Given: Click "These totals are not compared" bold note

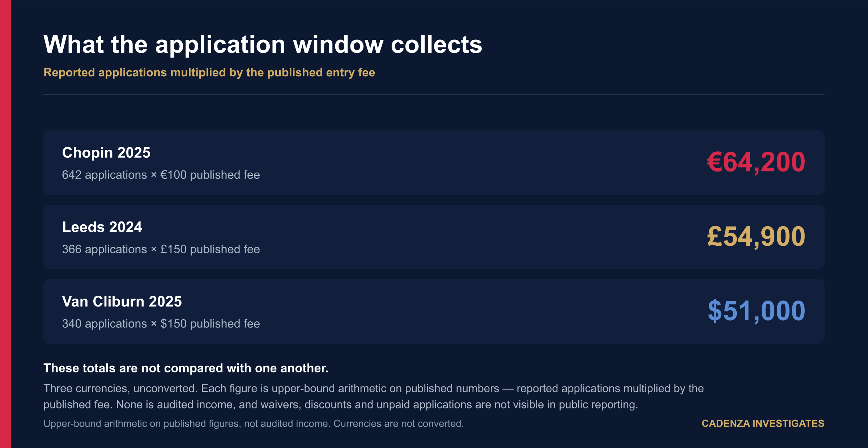Looking at the screenshot, I should coord(186,368).
